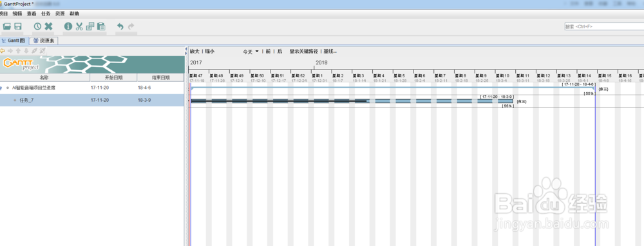Click 缩小 to zoom out the chart
The width and height of the screenshot is (644, 246).
(210, 52)
